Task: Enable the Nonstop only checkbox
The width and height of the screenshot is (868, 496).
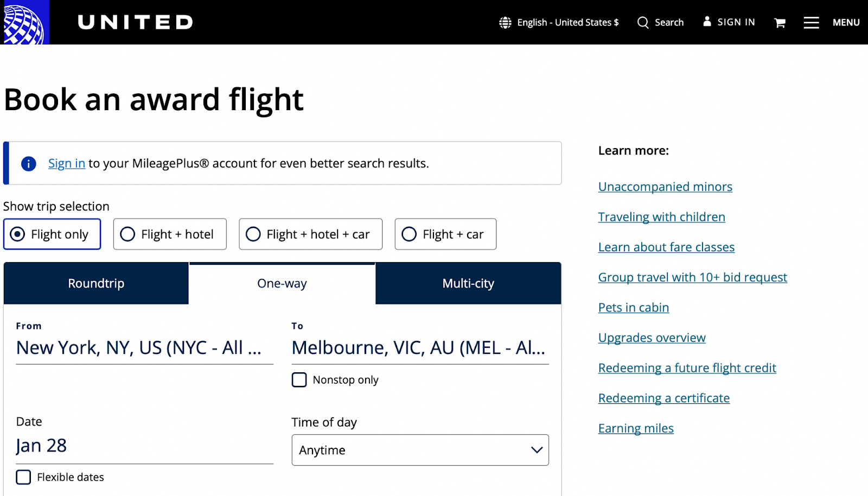Action: (299, 379)
